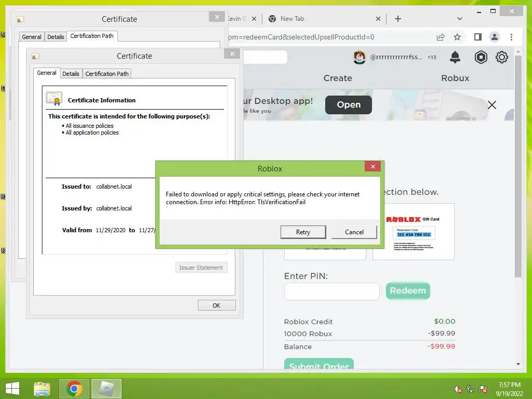This screenshot has width=532, height=399.
Task: Close the New Tab tab
Action: point(378,19)
